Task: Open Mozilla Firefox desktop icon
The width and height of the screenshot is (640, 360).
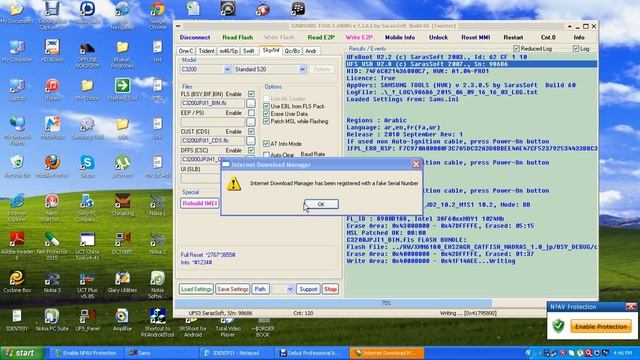Action: coord(52,167)
